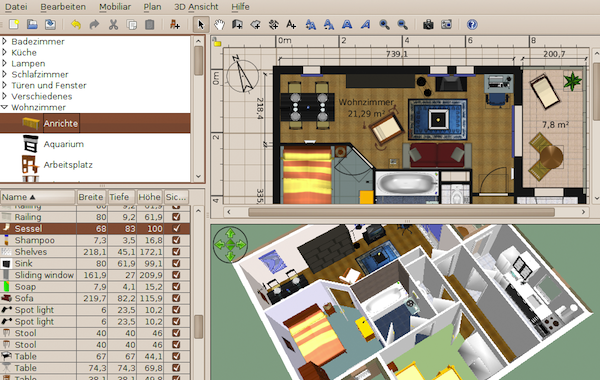Open the Mobiliar menu

(115, 7)
